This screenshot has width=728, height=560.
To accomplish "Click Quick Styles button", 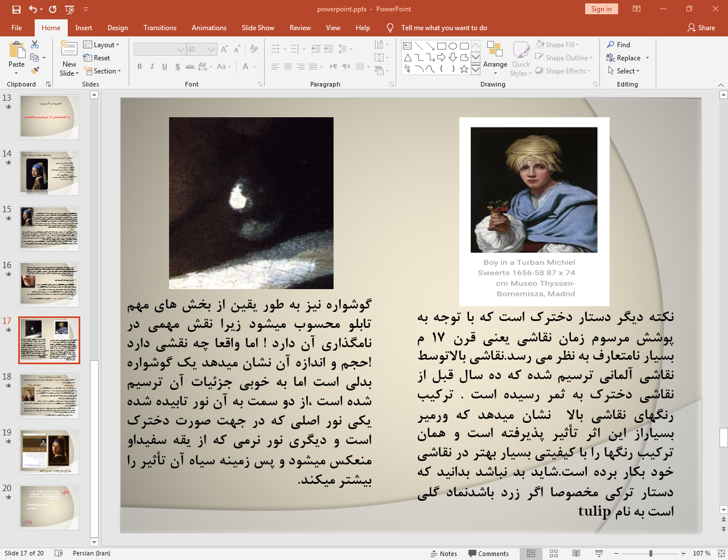I will pos(521,59).
